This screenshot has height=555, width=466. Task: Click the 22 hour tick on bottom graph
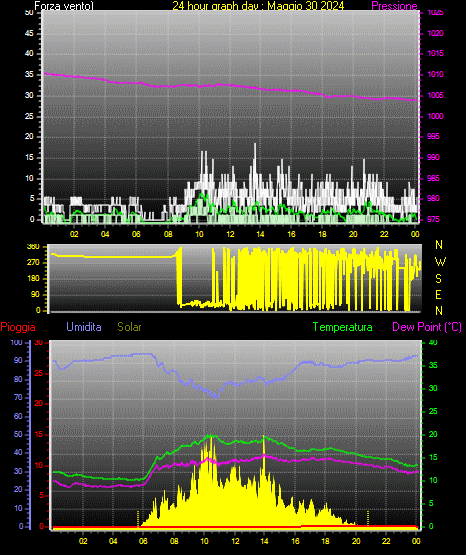(x=386, y=541)
